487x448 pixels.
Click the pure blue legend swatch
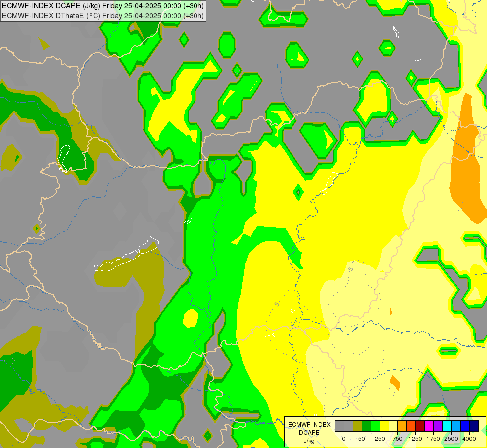[x=465, y=426]
